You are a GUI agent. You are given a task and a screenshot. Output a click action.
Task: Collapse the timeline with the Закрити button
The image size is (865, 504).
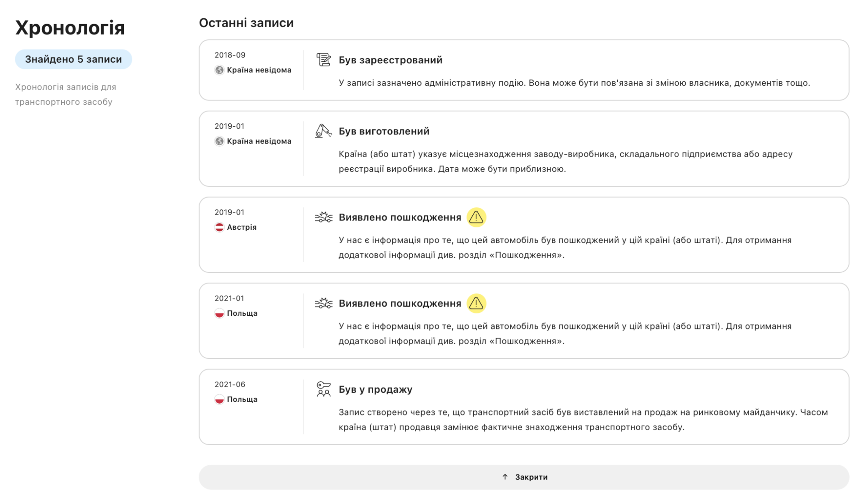[524, 477]
